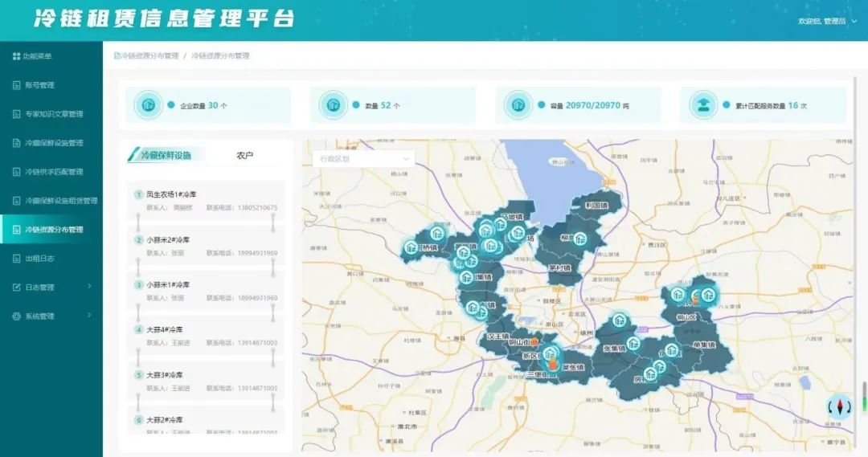Select list entry 大蒜4#冷库

[x=206, y=336]
